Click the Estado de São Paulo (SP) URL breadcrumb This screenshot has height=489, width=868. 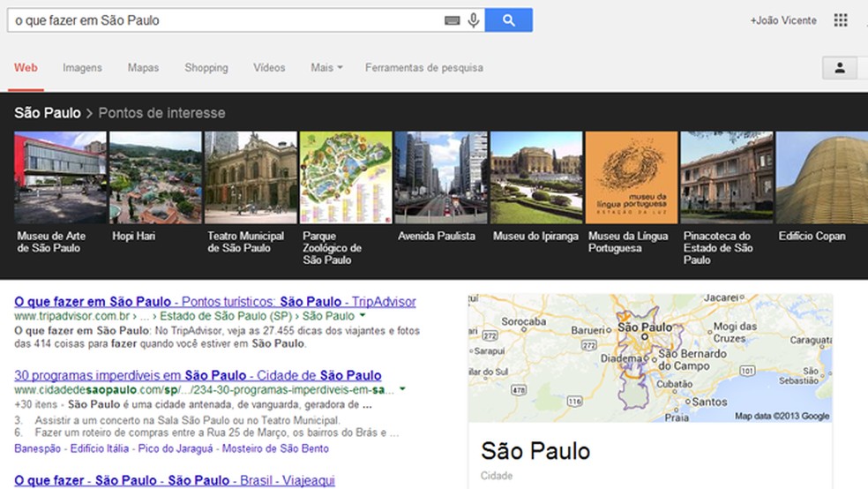click(226, 316)
